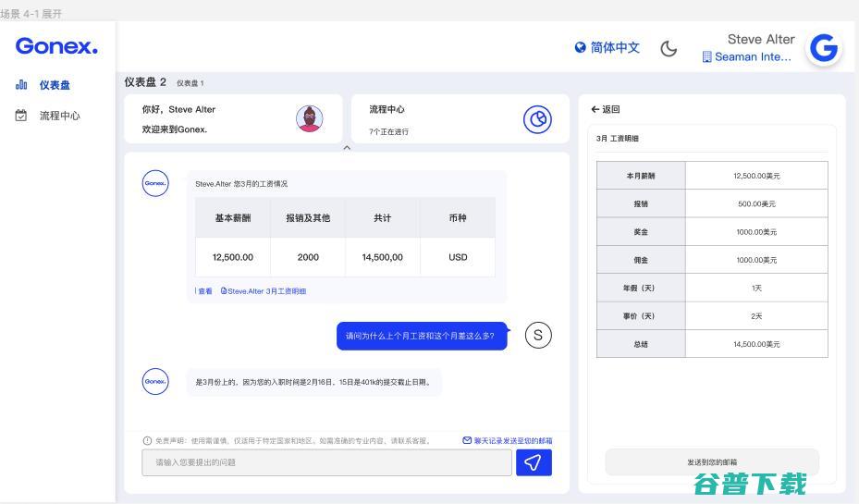The height and width of the screenshot is (504, 859).
Task: Collapse the top cards with the chevron
Action: click(x=347, y=147)
